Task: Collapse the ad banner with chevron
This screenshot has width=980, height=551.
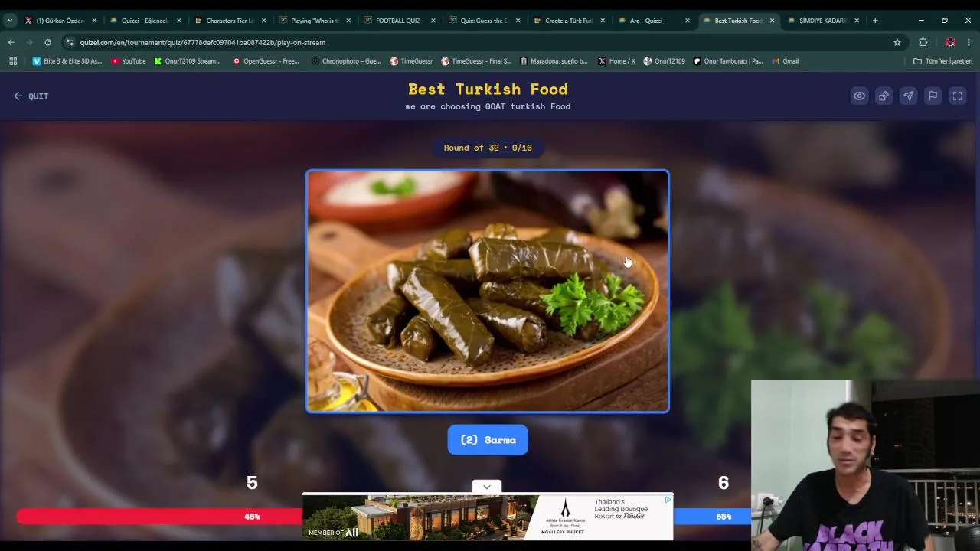Action: (487, 487)
